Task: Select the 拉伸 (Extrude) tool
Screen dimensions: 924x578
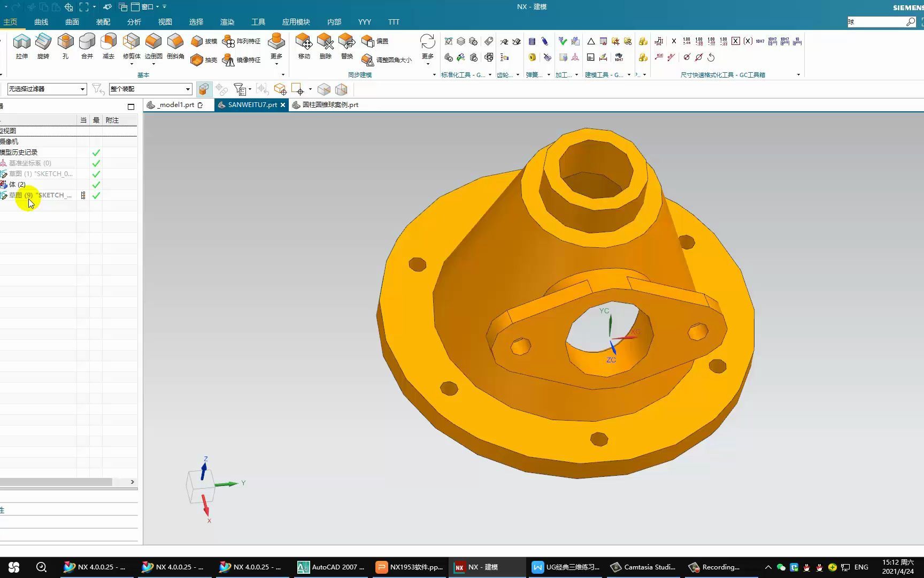Action: point(21,43)
